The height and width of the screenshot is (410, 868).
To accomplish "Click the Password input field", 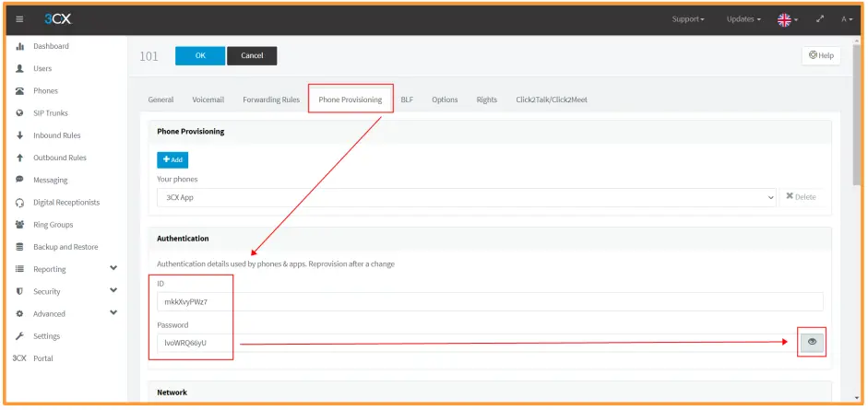I will click(x=479, y=343).
